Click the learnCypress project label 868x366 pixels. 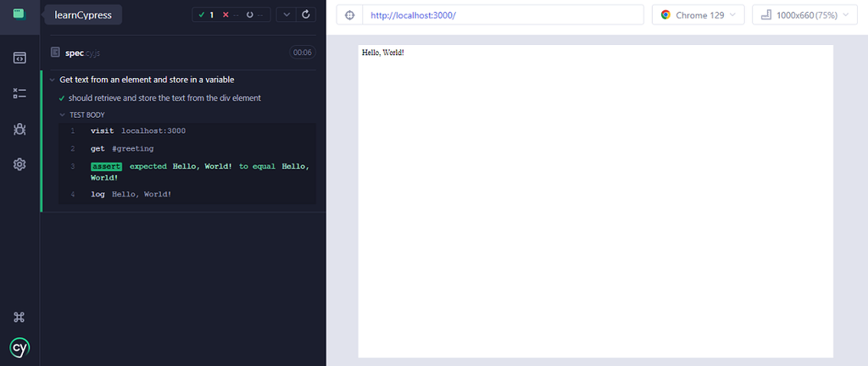click(x=83, y=15)
